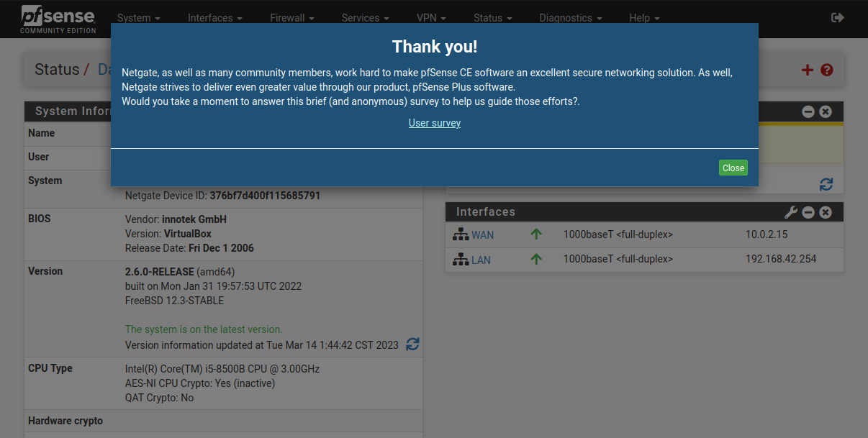This screenshot has height=438, width=868.
Task: Open the Help menu
Action: click(644, 18)
